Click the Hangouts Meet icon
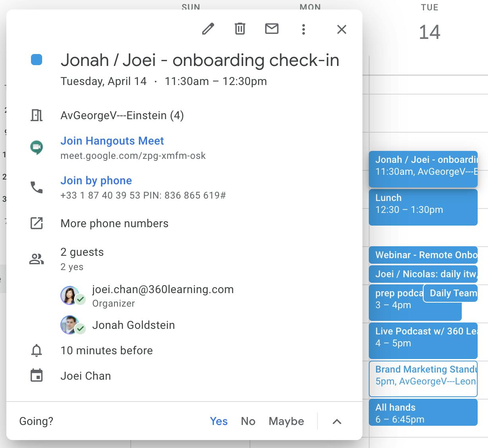 (x=37, y=147)
